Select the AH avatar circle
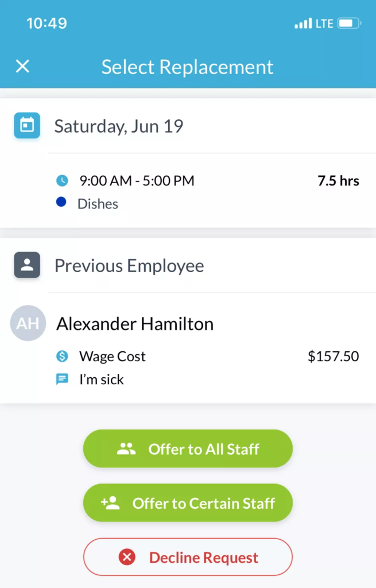The image size is (376, 588). (x=28, y=323)
